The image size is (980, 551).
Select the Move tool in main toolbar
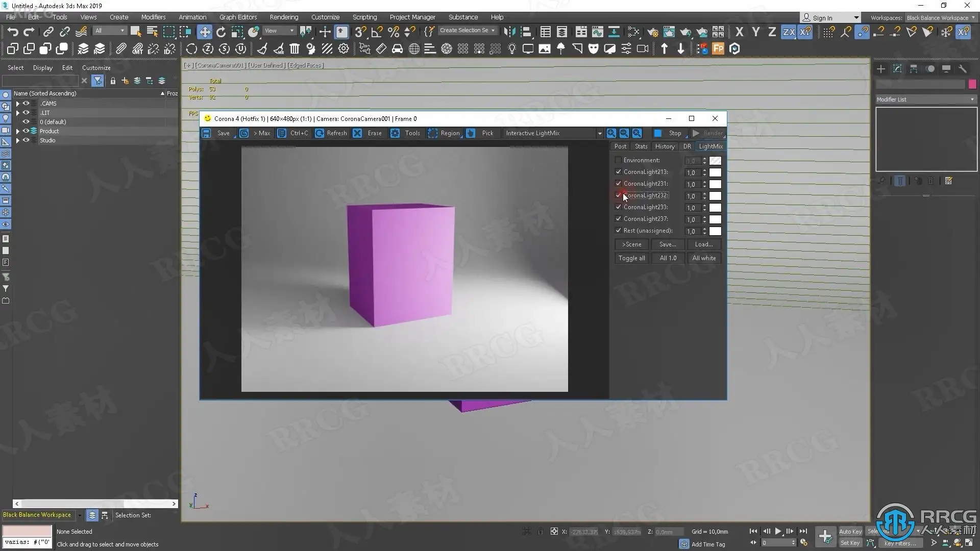pos(204,32)
